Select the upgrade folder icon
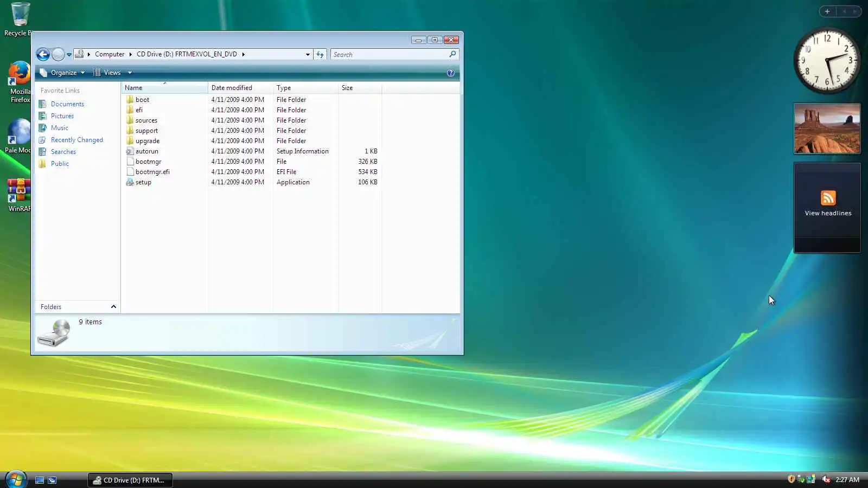Viewport: 868px width, 488px height. tap(130, 141)
